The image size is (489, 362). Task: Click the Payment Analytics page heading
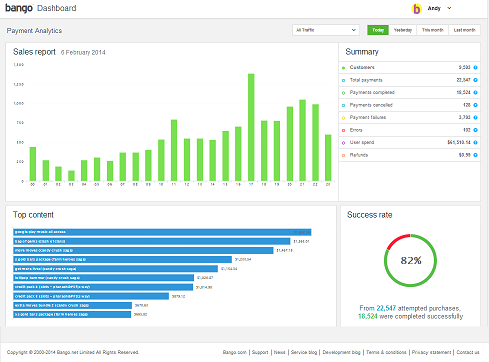34,31
